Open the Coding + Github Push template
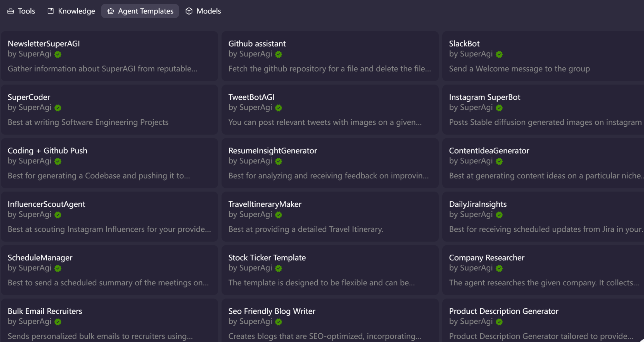The height and width of the screenshot is (342, 644). click(109, 163)
